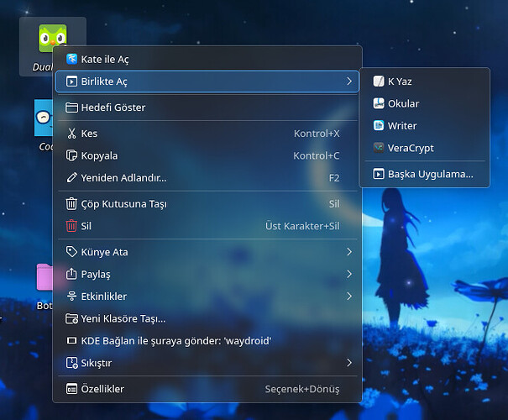This screenshot has height=420, width=508.
Task: Choose 'Başka Uygulama...' in the submenu
Action: [430, 174]
